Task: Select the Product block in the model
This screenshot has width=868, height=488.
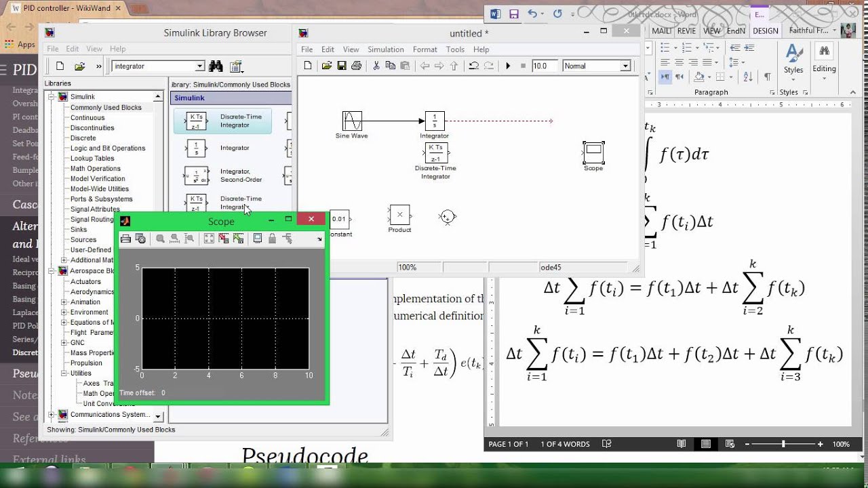Action: (399, 215)
